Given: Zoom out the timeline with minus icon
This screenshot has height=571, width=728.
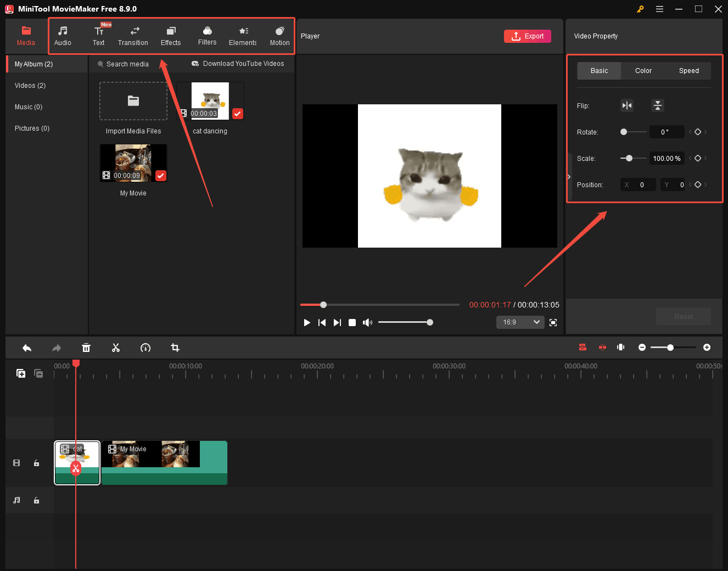Looking at the screenshot, I should click(x=642, y=348).
